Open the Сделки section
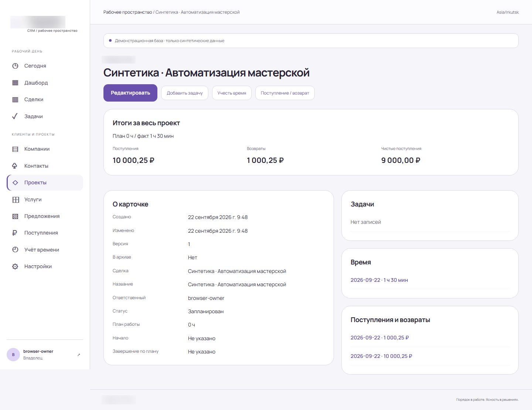Screen dimensions: 532x410 pyautogui.click(x=45, y=99)
